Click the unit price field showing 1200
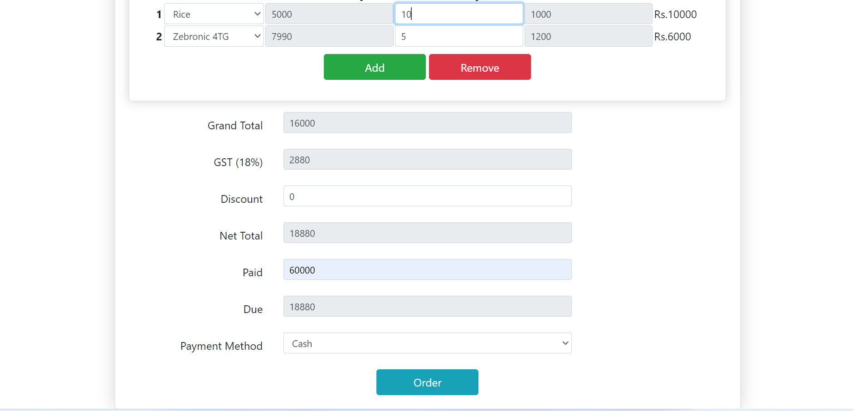Screen dimensions: 868x411 coord(588,36)
